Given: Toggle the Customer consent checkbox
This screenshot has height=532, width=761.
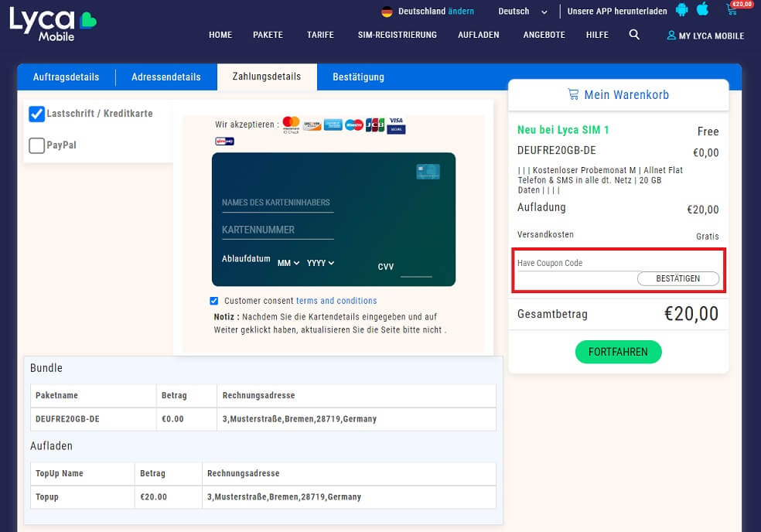Looking at the screenshot, I should [x=213, y=301].
